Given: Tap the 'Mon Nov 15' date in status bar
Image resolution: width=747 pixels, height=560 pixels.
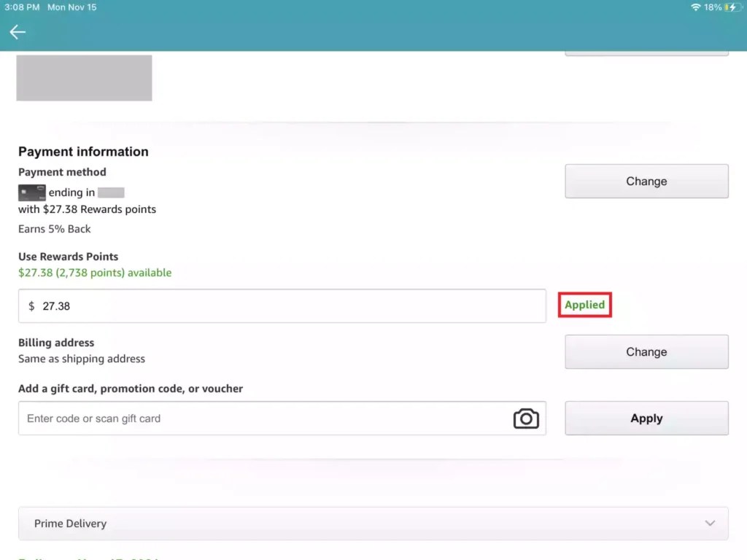Looking at the screenshot, I should pyautogui.click(x=72, y=7).
